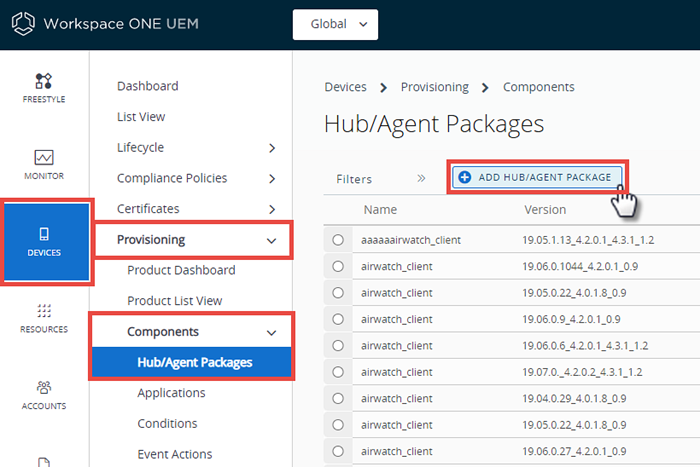Open Applications under Components
This screenshot has width=700, height=467.
tap(171, 393)
